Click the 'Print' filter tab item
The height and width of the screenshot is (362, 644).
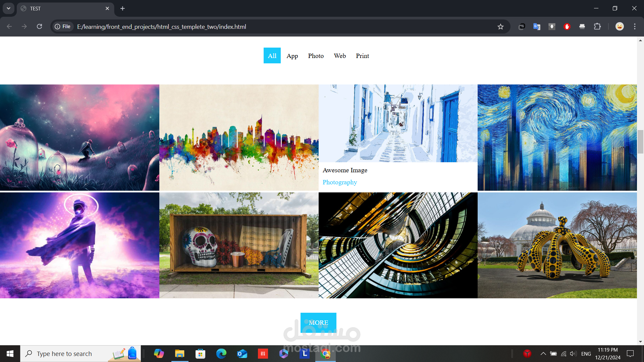362,55
